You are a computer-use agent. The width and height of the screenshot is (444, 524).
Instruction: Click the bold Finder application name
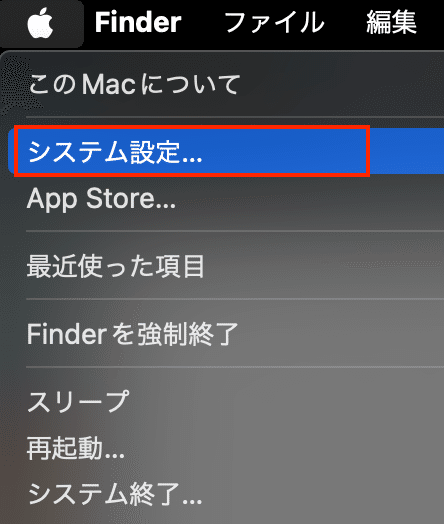[138, 22]
